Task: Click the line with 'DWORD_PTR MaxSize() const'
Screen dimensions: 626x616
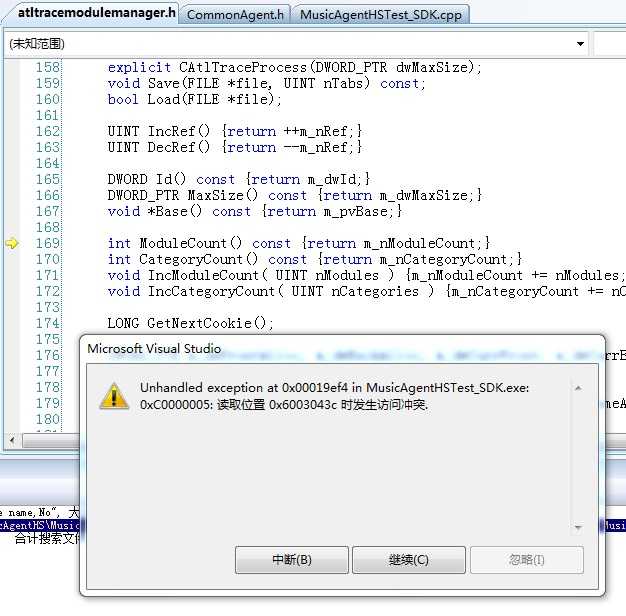Action: 295,195
